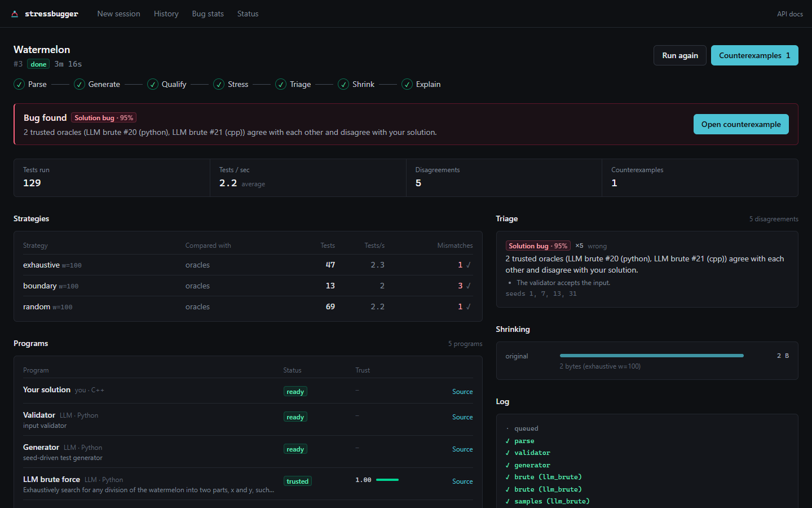Go to the History page

(x=166, y=14)
